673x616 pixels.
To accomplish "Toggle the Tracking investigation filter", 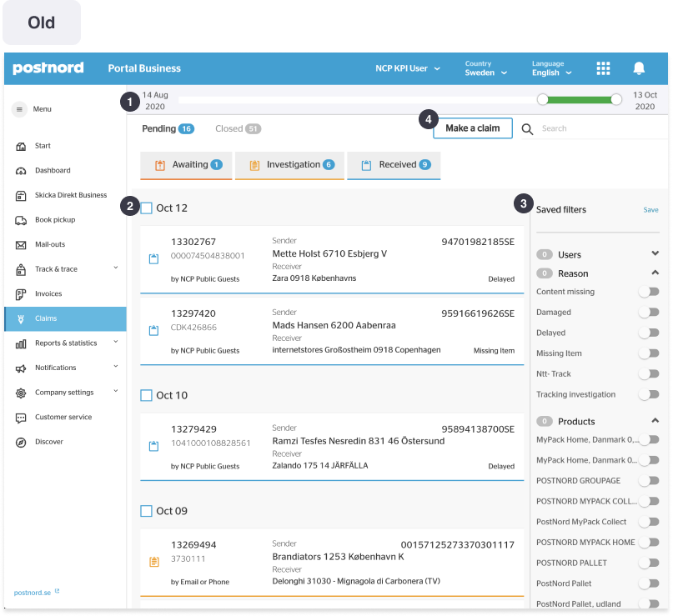I will click(649, 394).
